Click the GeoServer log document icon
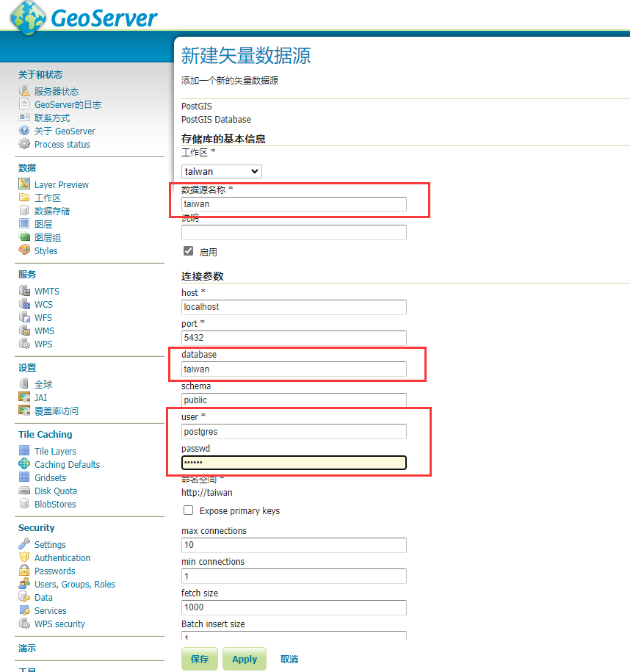Viewport: 630px width, 672px height. [24, 104]
